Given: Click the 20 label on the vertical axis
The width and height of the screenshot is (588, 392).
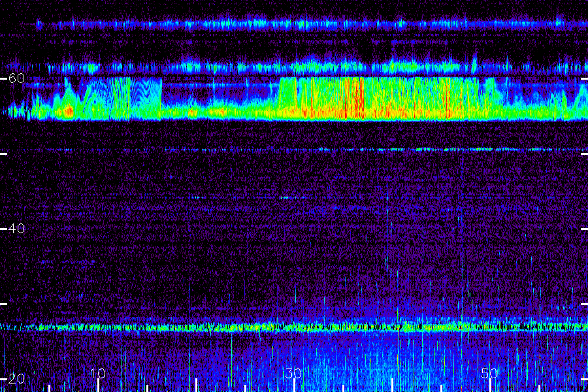Looking at the screenshot, I should tap(16, 379).
